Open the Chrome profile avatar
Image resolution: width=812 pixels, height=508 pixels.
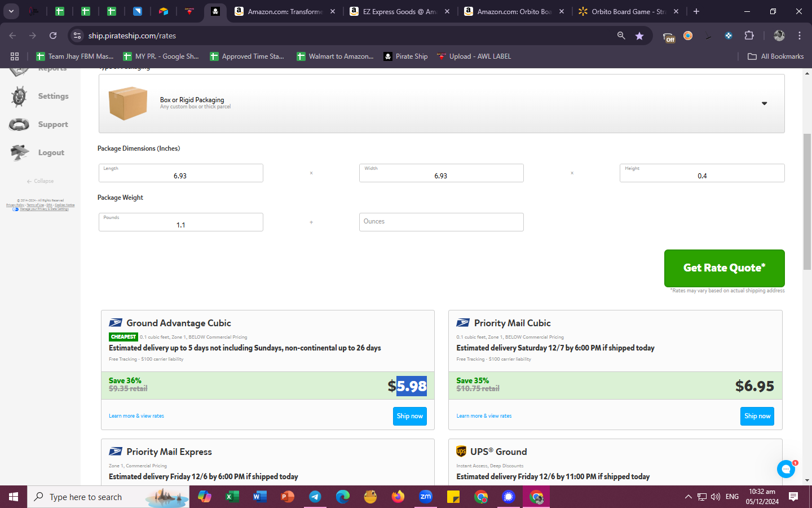click(779, 36)
